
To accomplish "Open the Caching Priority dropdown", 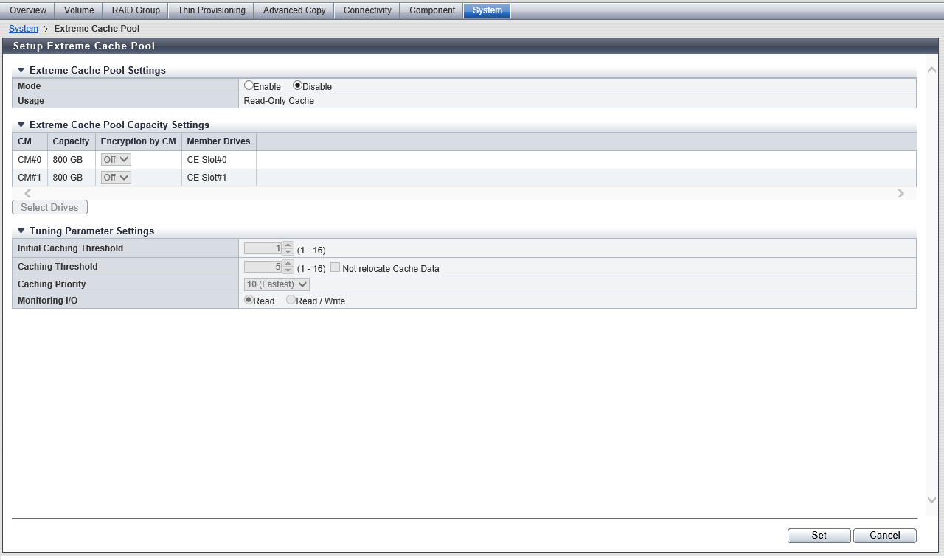I will [x=277, y=284].
